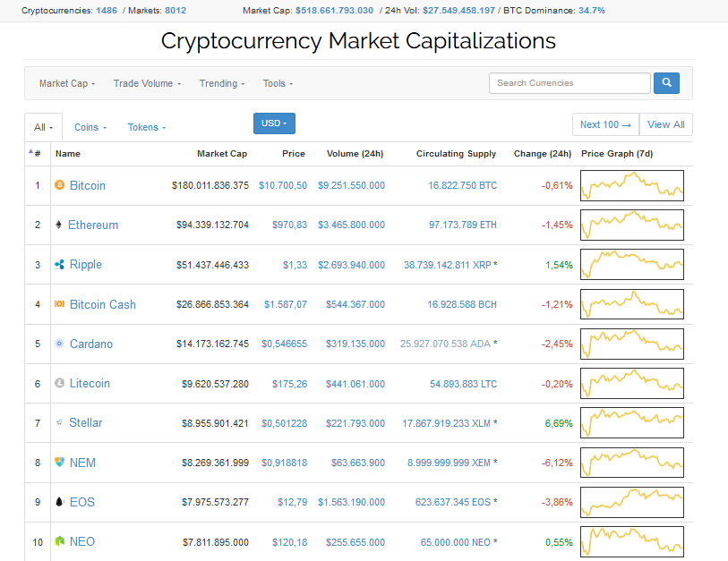728x561 pixels.
Task: Click the Litecoin logo icon
Action: click(59, 383)
